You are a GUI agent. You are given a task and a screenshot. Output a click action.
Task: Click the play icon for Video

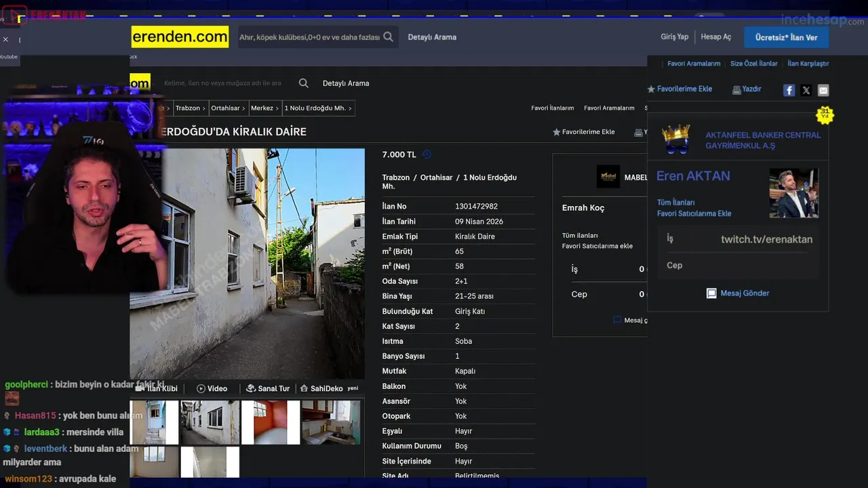[201, 388]
